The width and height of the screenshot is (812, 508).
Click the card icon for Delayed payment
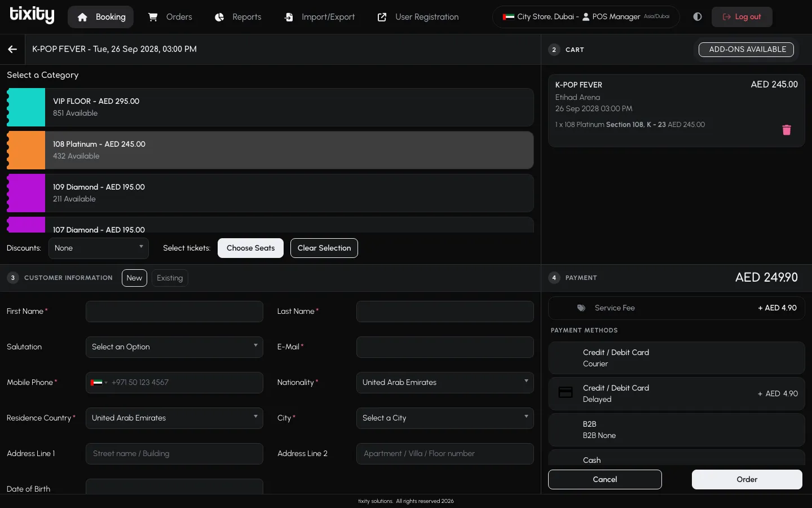(x=566, y=392)
